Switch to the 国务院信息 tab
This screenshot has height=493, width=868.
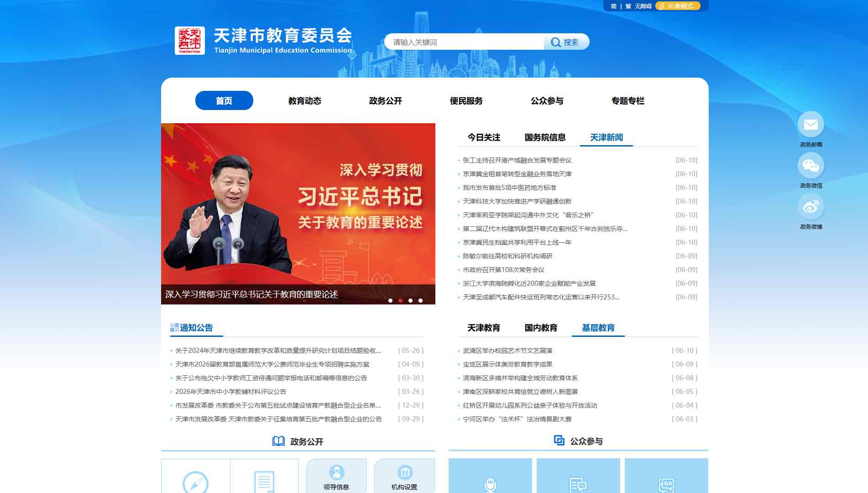[x=545, y=137]
